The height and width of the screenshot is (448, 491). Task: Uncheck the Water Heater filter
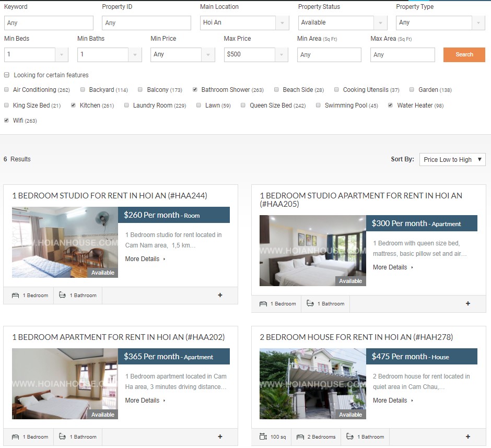click(391, 105)
